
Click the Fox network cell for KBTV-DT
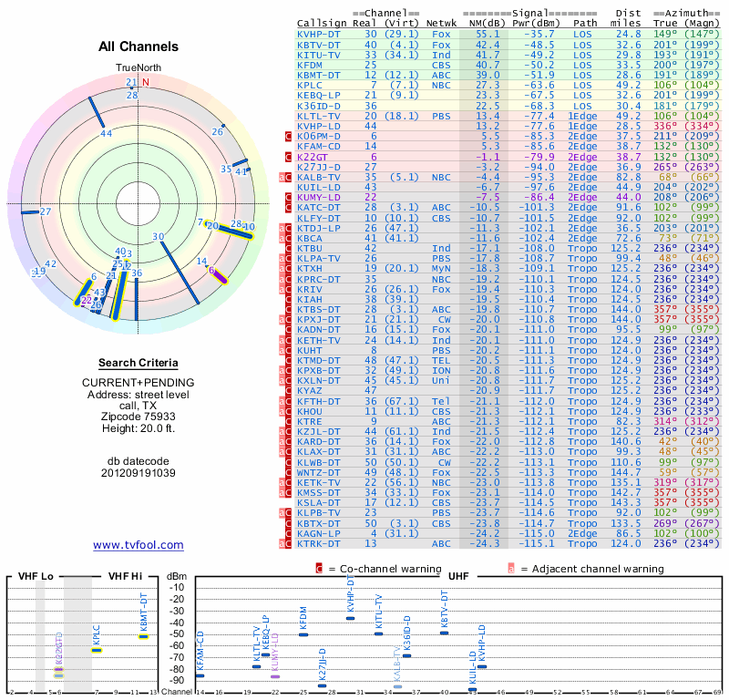441,45
